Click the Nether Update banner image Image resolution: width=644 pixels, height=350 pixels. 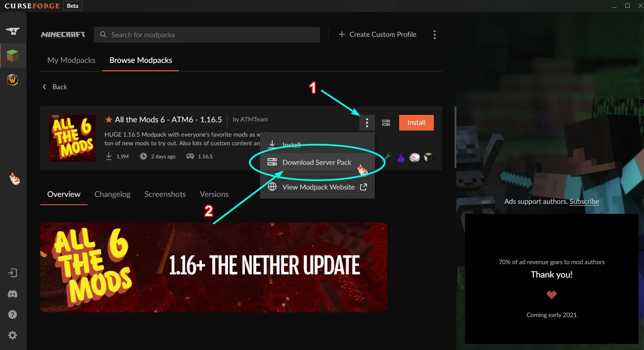click(x=214, y=267)
